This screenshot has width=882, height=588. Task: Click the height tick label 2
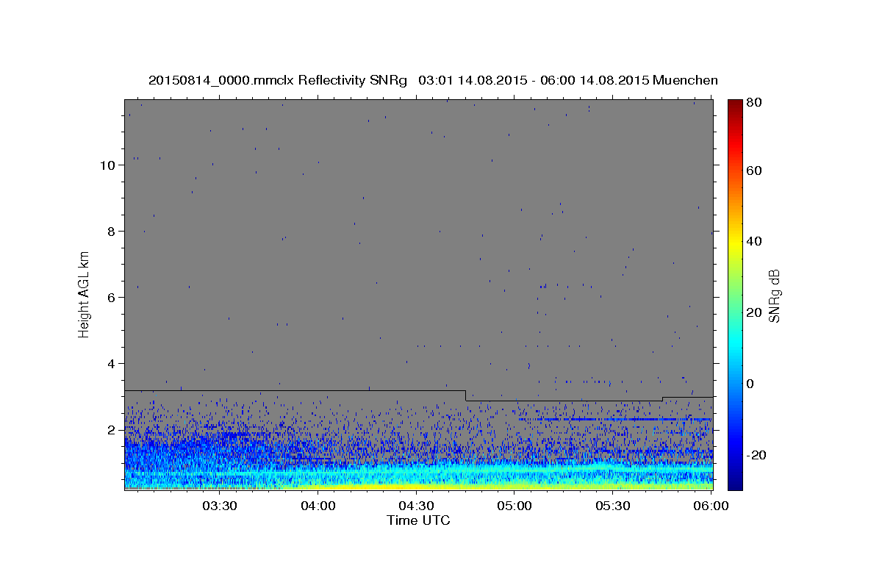[112, 429]
